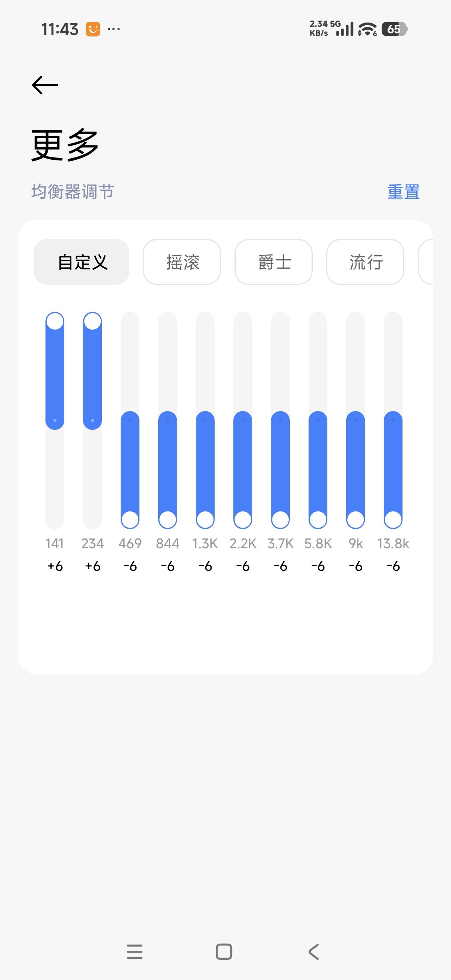Click the 2.2K slider knob
Image resolution: width=451 pixels, height=980 pixels.
pyautogui.click(x=243, y=519)
